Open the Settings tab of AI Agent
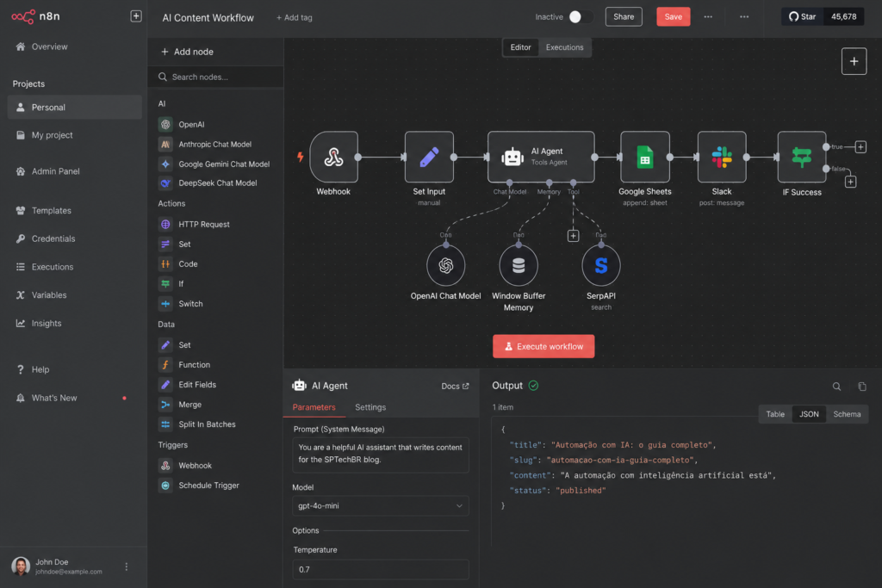882x588 pixels. pos(370,407)
